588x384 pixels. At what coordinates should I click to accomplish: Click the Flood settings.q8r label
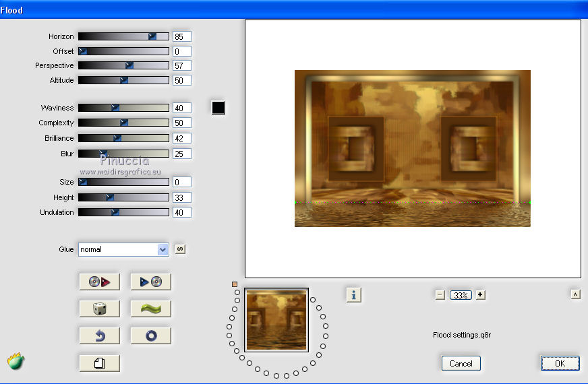pos(462,335)
